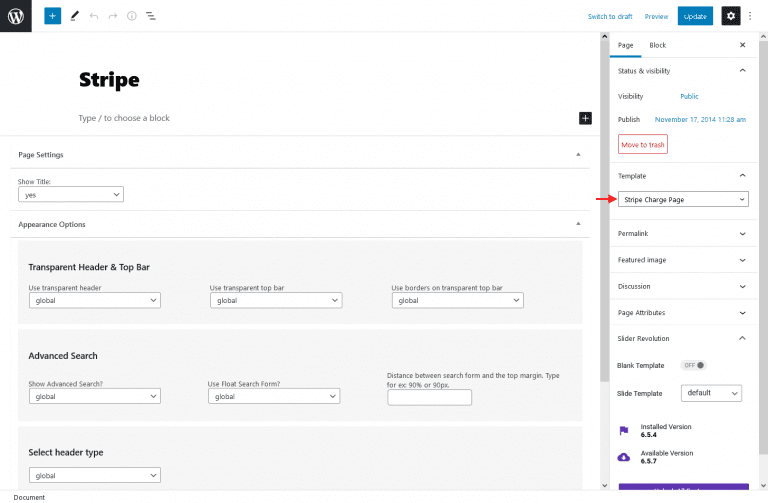Click the Public visibility link
Image resolution: width=768 pixels, height=503 pixels.
pyautogui.click(x=689, y=96)
